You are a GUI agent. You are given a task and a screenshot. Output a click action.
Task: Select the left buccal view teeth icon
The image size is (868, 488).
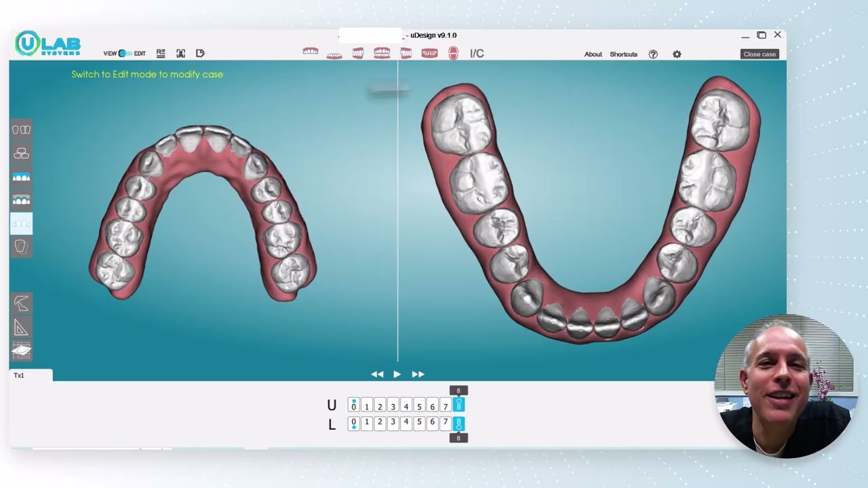(406, 54)
